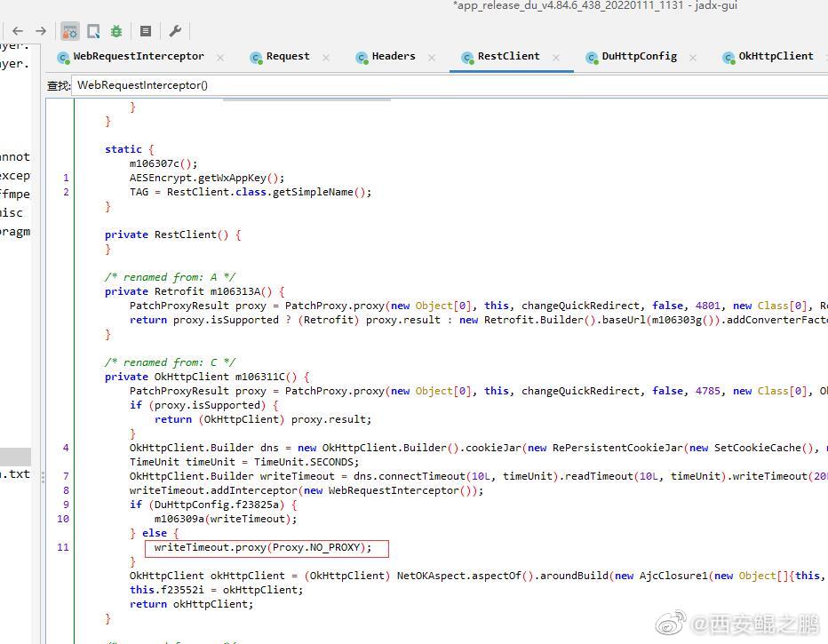Close the WebRequestInterceptor tab
828x644 pixels.
tap(220, 58)
